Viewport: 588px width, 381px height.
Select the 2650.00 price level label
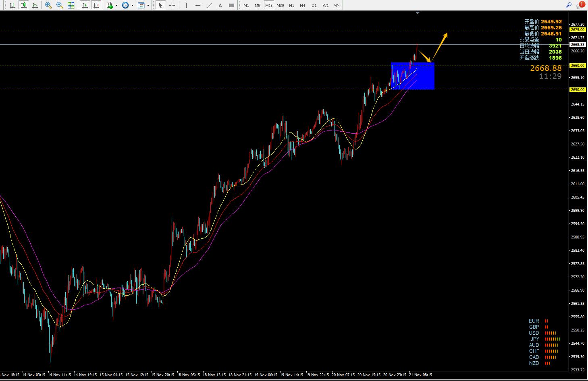point(578,90)
